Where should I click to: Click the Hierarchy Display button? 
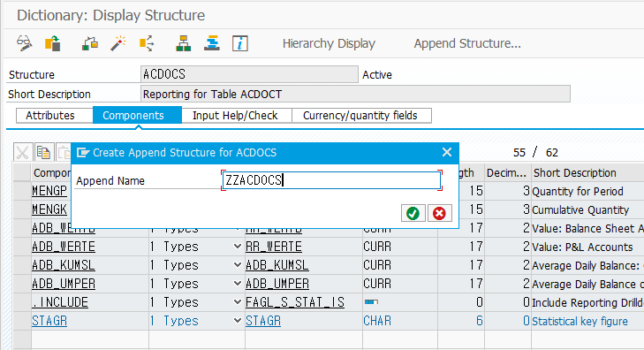click(329, 43)
